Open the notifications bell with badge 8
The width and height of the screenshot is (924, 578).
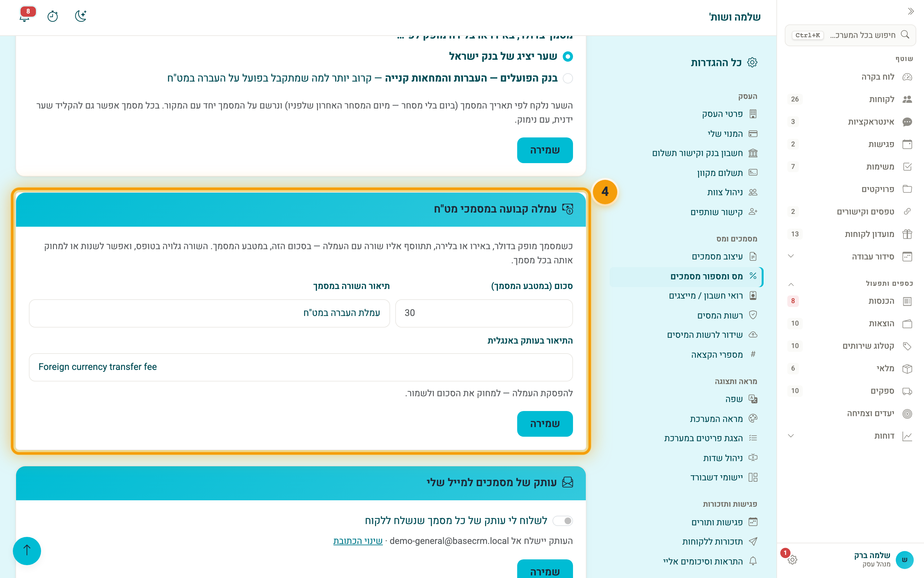(x=25, y=16)
